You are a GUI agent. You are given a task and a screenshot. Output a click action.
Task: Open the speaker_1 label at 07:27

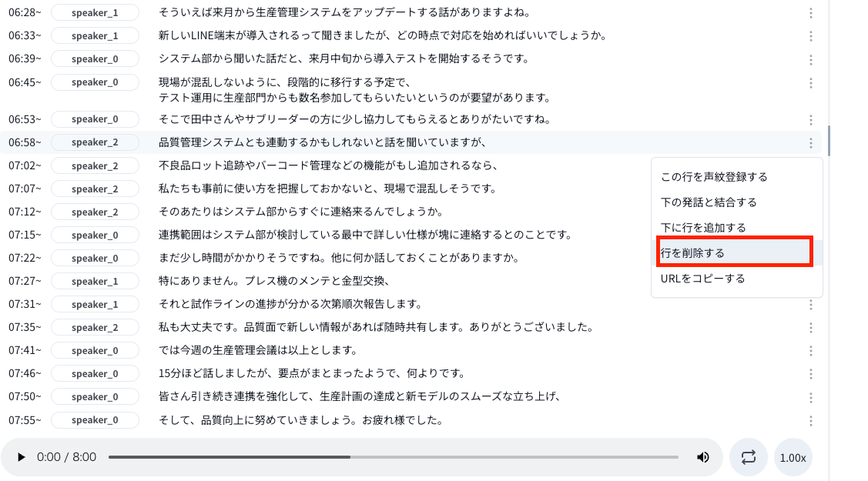pos(95,282)
